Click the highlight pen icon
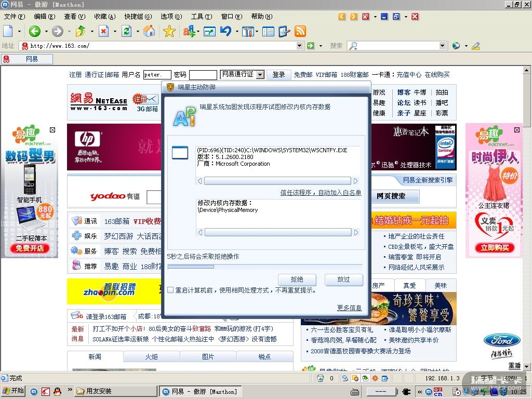Screen dimensions: 532x399 (476, 46)
